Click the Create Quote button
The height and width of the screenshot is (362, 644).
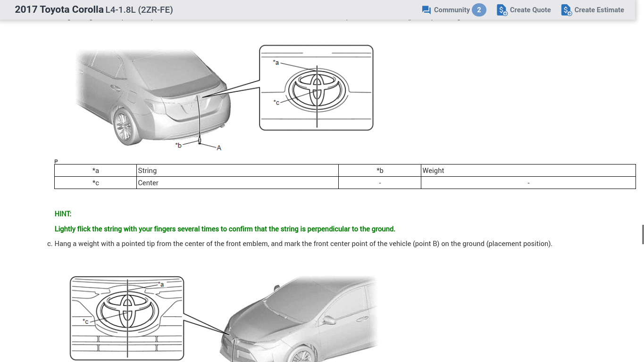click(x=524, y=10)
